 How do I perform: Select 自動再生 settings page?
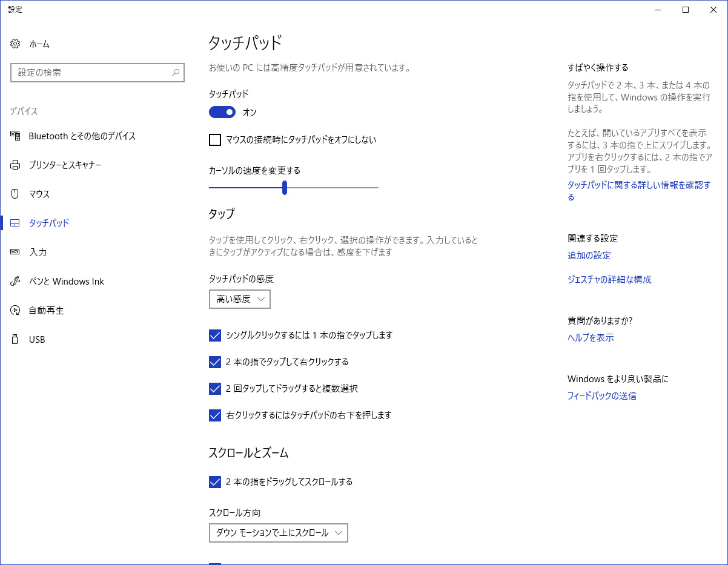pyautogui.click(x=47, y=311)
